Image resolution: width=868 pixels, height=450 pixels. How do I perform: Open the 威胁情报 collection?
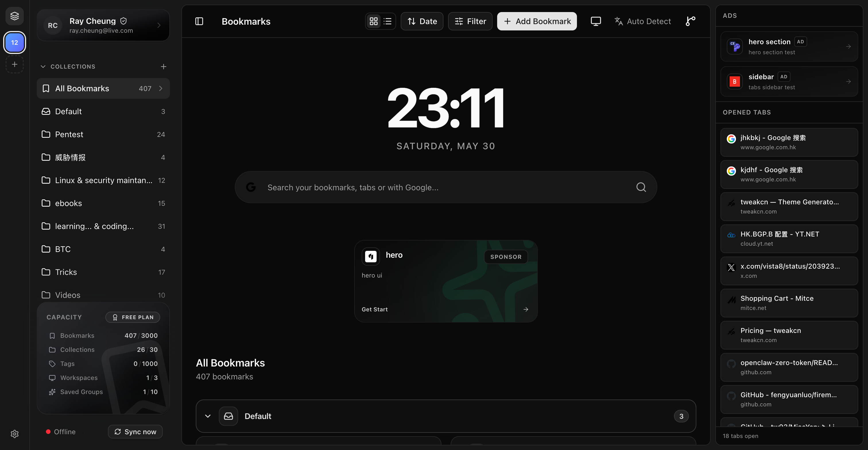pos(103,157)
